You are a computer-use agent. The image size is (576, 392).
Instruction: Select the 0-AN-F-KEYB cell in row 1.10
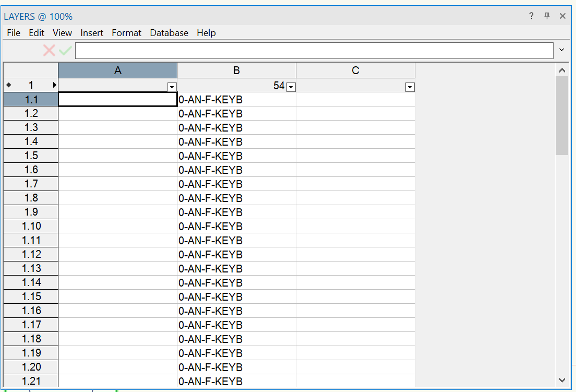point(236,226)
